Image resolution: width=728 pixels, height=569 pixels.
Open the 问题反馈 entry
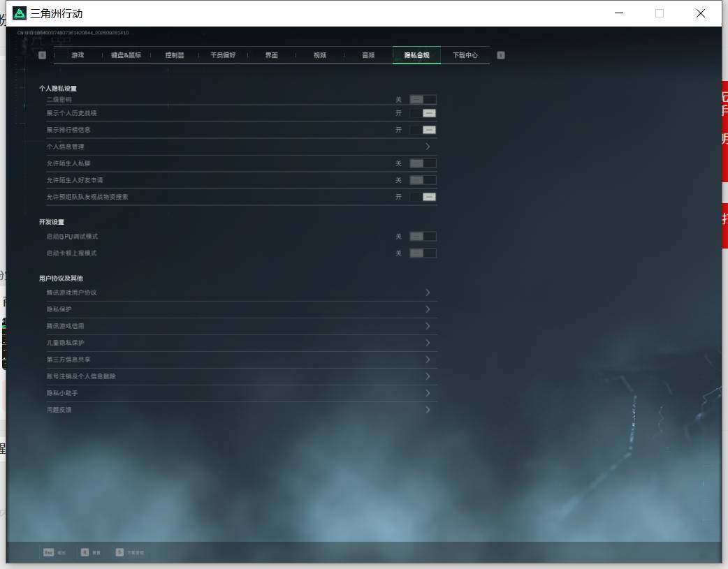coord(242,409)
